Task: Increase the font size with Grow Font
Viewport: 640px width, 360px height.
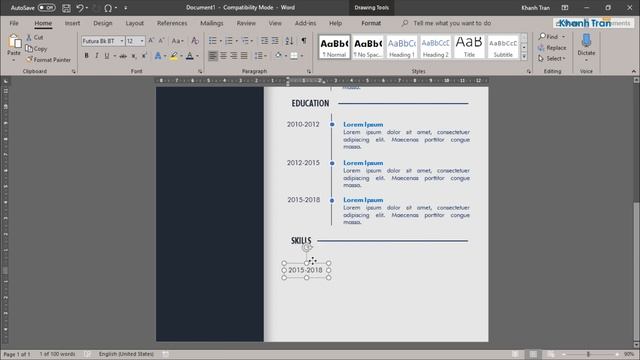Action: tap(151, 40)
